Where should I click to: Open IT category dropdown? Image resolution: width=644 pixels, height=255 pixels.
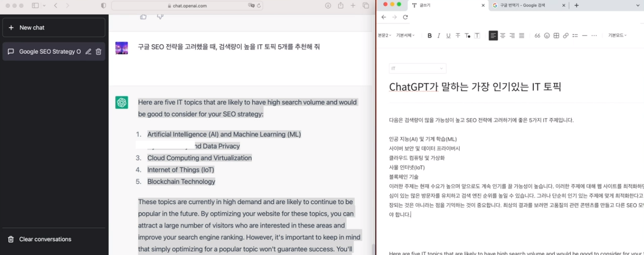[417, 68]
